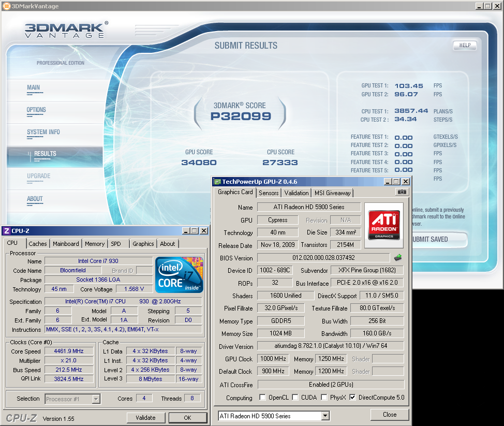Switch to the Sensors tab in GPU-Z

click(x=269, y=193)
